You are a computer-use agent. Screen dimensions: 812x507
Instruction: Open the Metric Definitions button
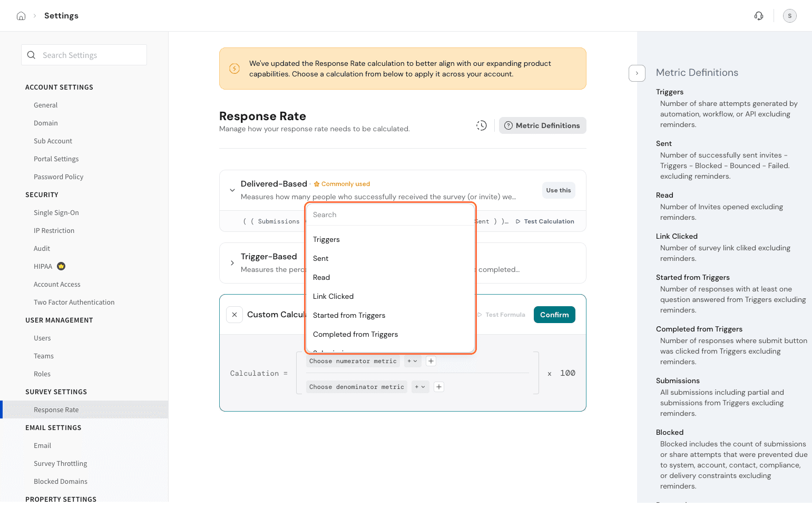pos(542,125)
